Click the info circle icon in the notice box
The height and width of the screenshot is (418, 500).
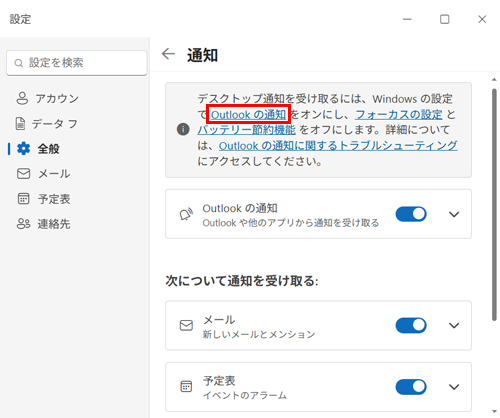tap(183, 129)
